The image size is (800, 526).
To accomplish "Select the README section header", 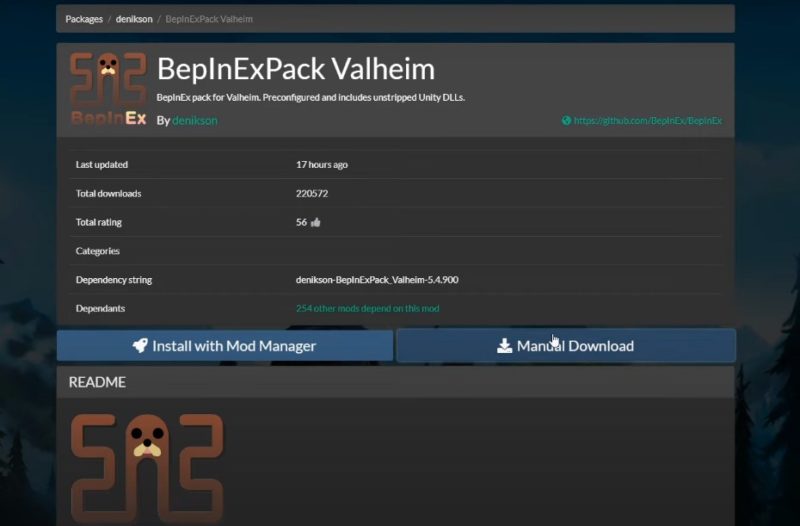I will tap(395, 382).
